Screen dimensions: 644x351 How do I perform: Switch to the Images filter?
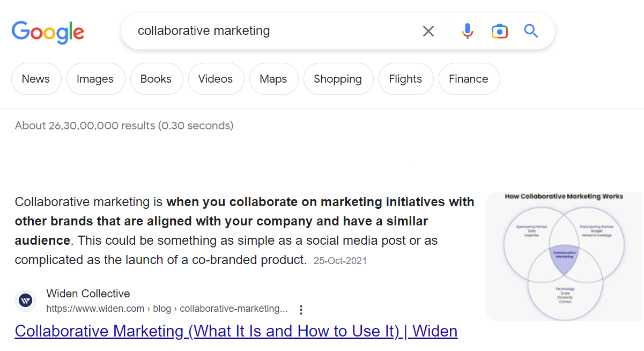click(95, 79)
